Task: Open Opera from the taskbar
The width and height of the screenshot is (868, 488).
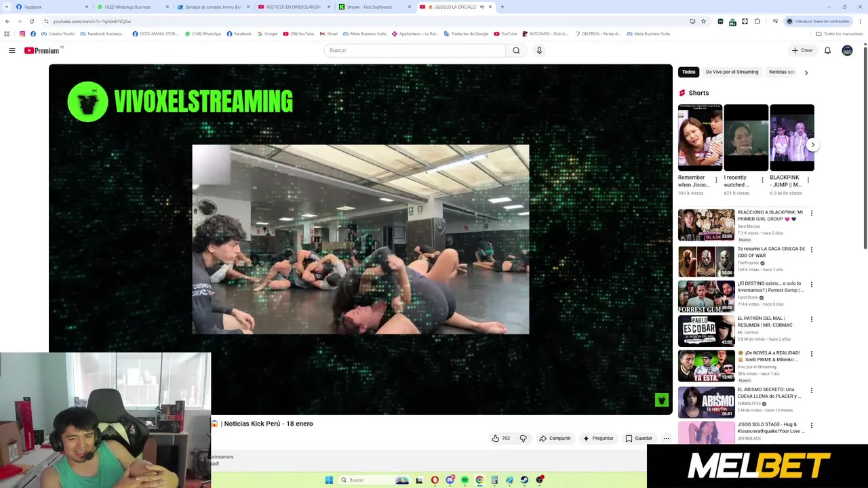Action: [x=435, y=480]
